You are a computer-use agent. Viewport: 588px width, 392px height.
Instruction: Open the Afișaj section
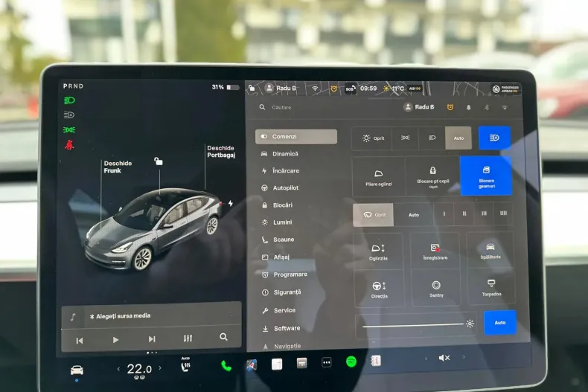tap(275, 257)
